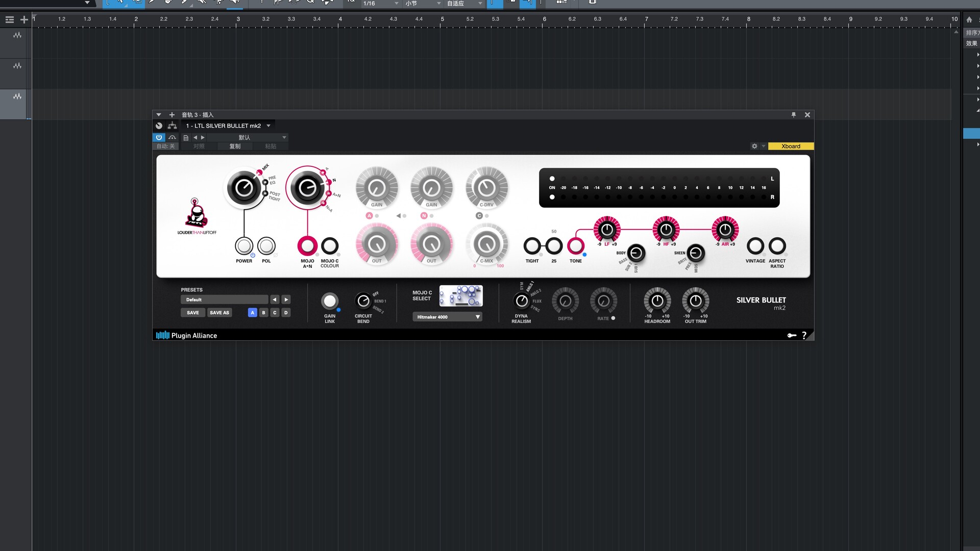
Task: Open the track list menu icon
Action: point(9,19)
